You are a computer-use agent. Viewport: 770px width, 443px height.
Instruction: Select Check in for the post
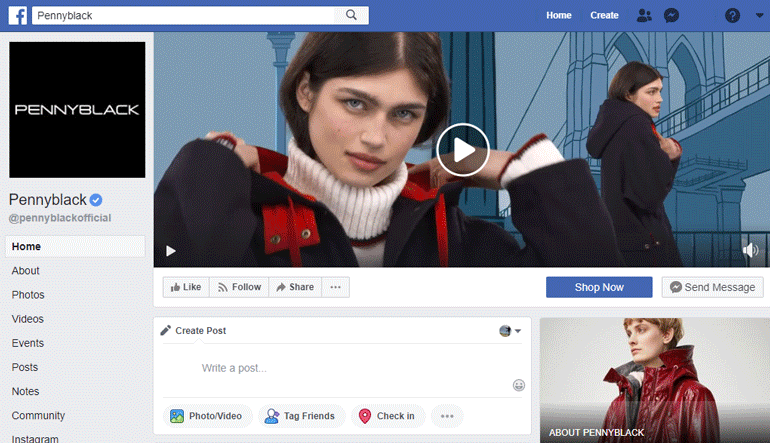[x=387, y=416]
